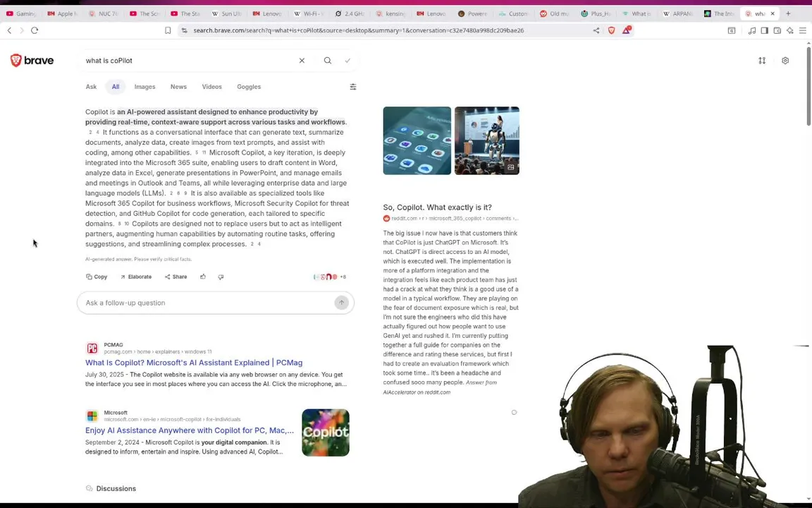The image size is (812, 508).
Task: Open the Goggles tab
Action: click(x=249, y=87)
